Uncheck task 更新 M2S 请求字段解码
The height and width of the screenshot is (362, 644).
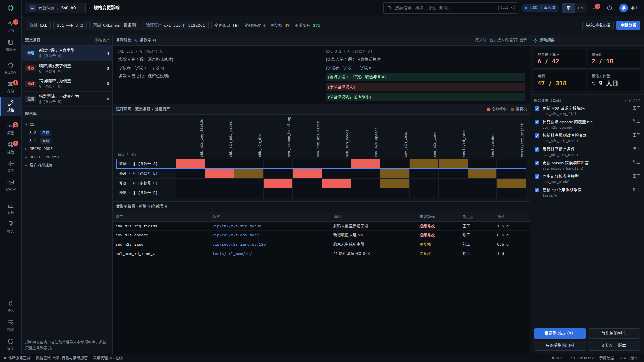pyautogui.click(x=537, y=109)
